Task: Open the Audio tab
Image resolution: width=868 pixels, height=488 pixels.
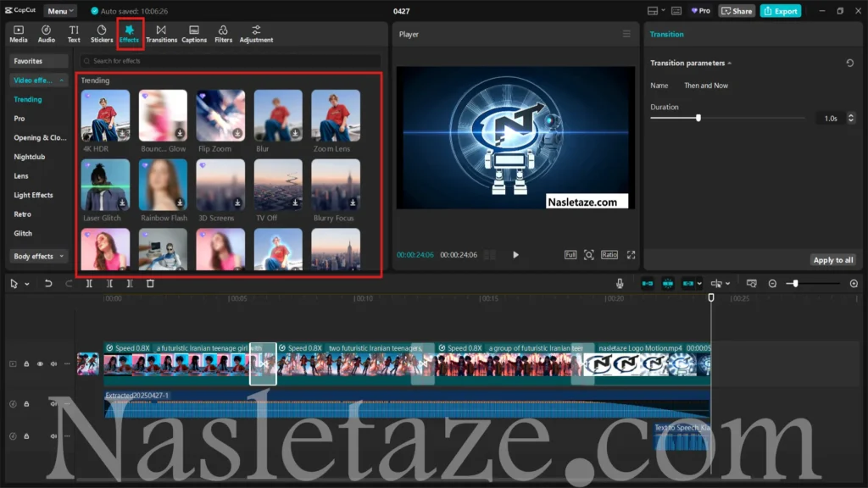Action: pyautogui.click(x=46, y=34)
